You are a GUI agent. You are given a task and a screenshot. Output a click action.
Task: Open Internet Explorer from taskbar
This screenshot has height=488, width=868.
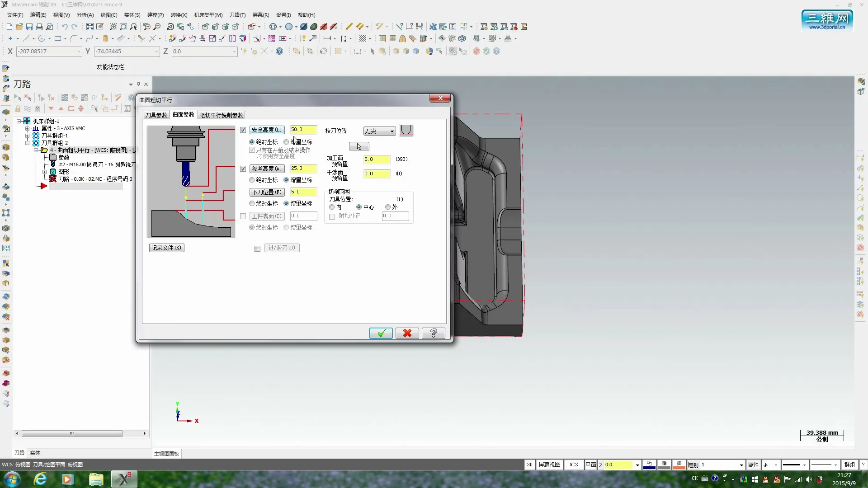point(40,479)
